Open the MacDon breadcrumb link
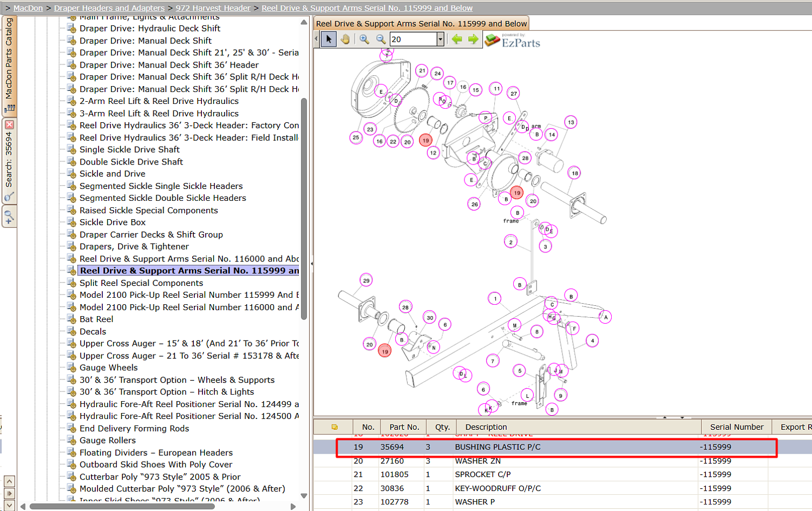 tap(28, 8)
